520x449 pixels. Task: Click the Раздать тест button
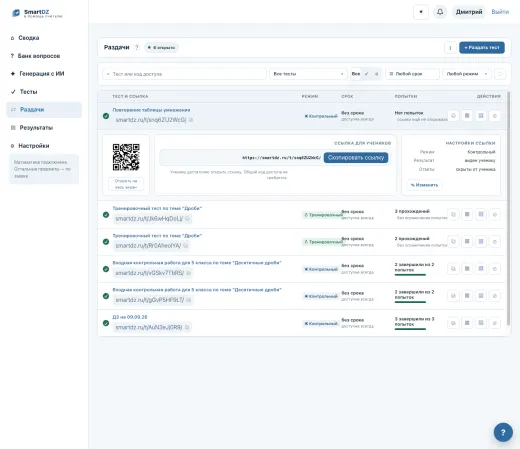point(482,48)
